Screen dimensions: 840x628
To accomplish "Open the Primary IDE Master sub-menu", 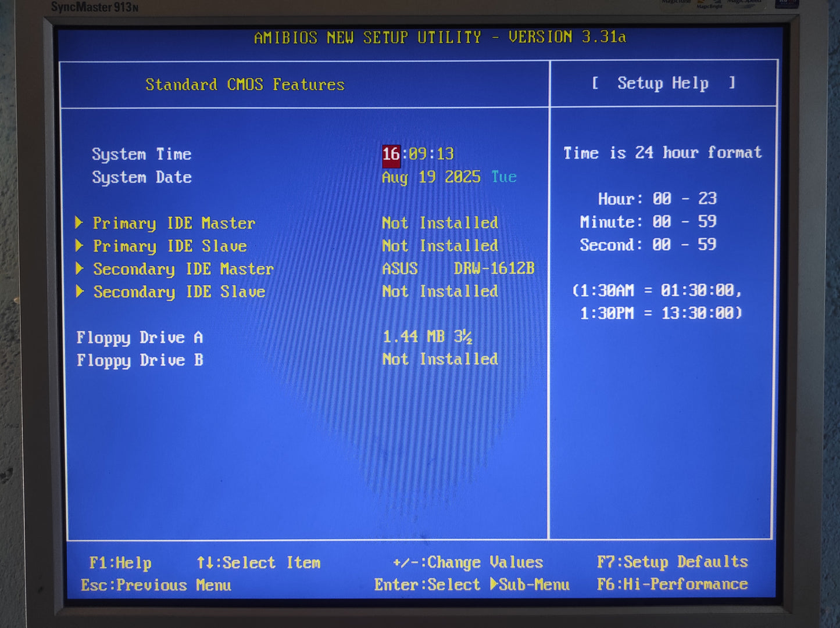I will coord(174,224).
